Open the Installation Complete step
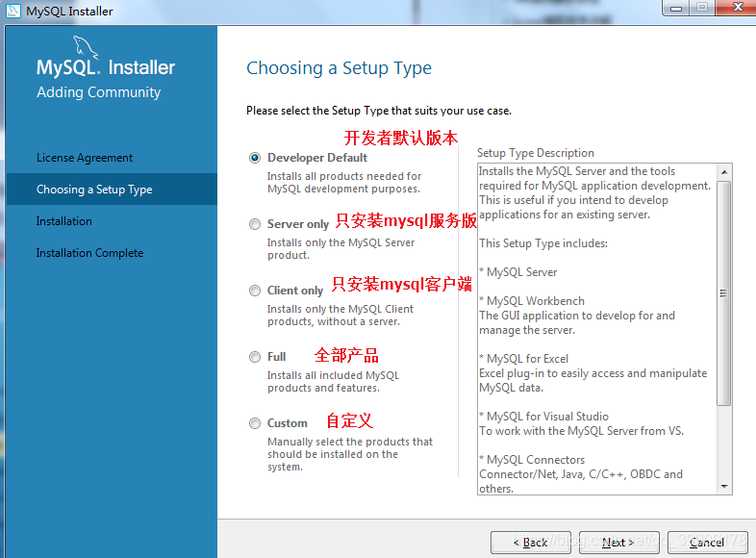 89,253
